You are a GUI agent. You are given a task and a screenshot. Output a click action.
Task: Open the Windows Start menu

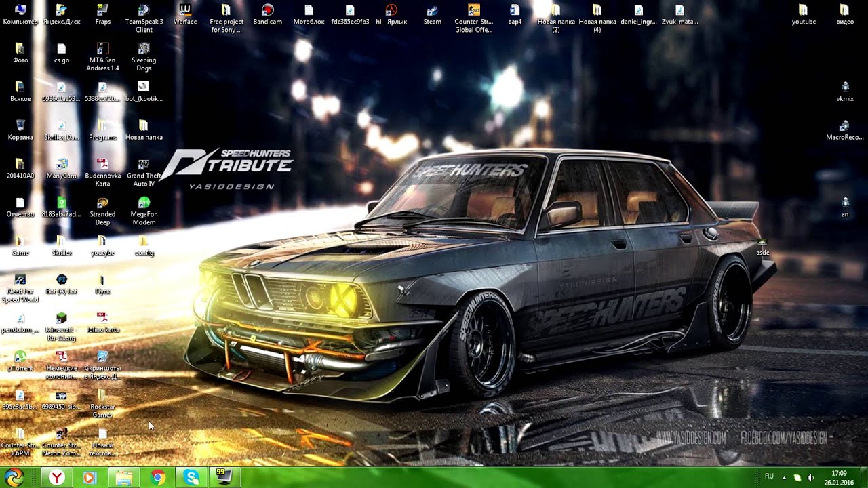pyautogui.click(x=14, y=477)
